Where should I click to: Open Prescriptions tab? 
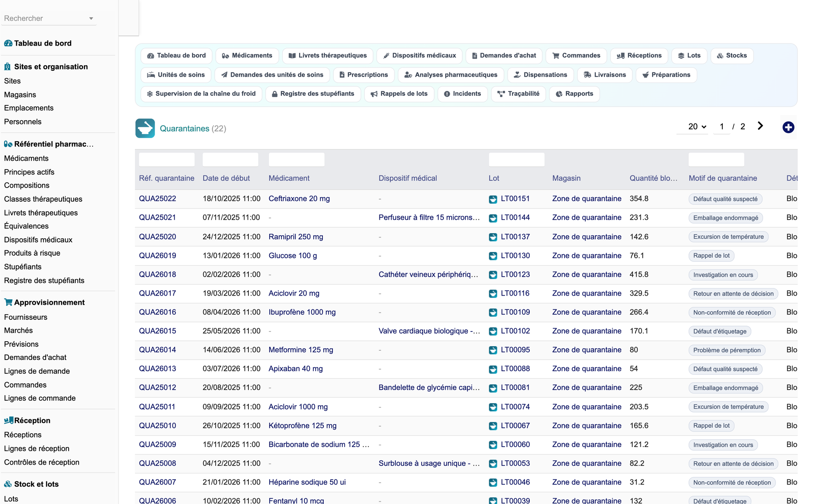coord(364,75)
